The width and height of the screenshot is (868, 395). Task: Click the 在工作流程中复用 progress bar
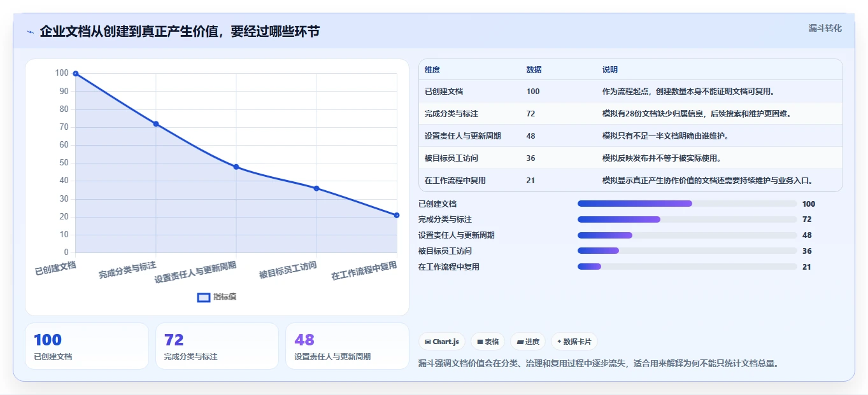coord(687,267)
